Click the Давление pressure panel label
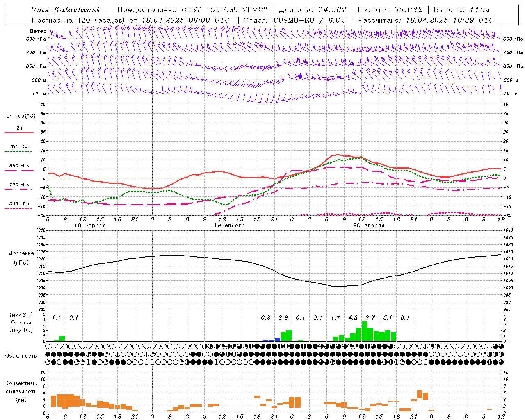 (21, 253)
